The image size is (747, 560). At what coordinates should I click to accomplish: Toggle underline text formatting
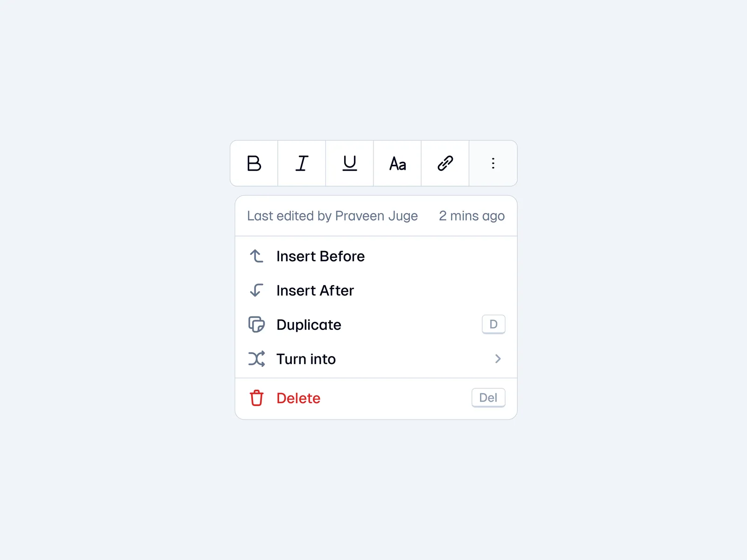pos(350,163)
